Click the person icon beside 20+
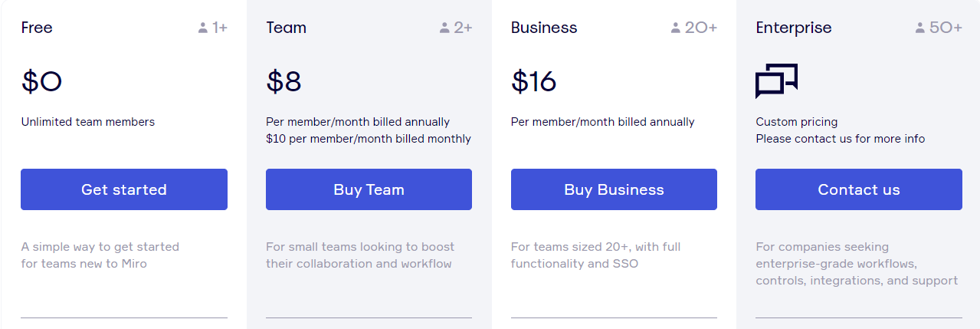Image resolution: width=980 pixels, height=329 pixels. click(x=675, y=28)
